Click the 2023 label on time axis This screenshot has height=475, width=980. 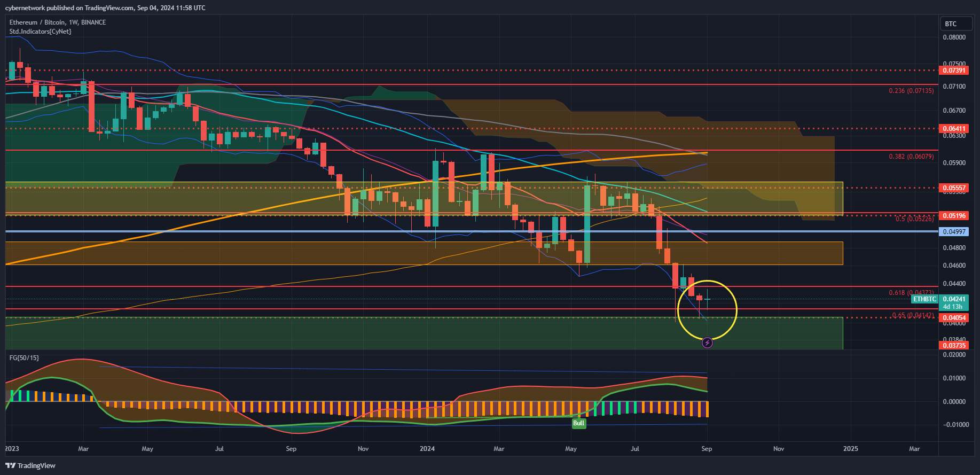12,449
